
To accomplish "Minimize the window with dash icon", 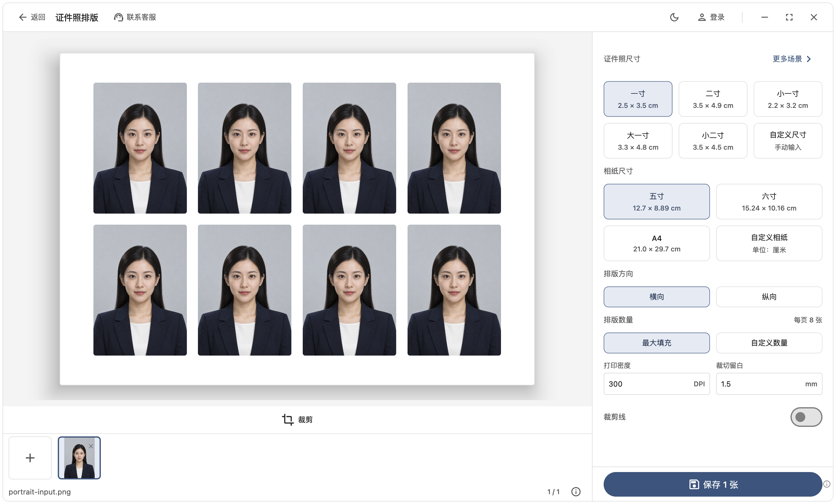I will 764,17.
